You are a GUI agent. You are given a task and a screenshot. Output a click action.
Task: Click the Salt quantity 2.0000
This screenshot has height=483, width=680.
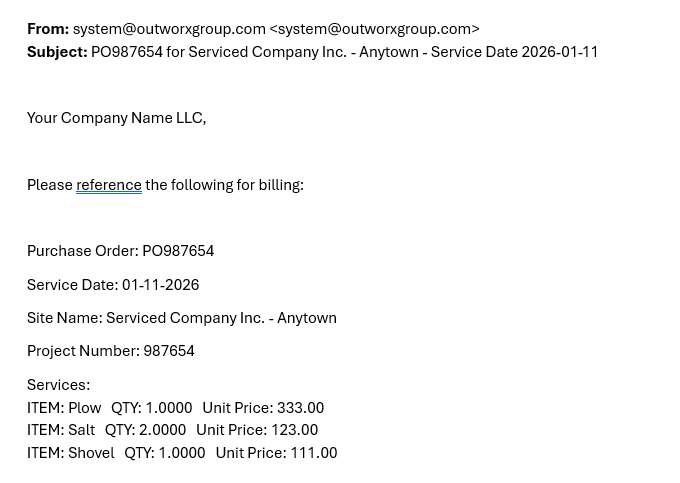click(x=162, y=430)
